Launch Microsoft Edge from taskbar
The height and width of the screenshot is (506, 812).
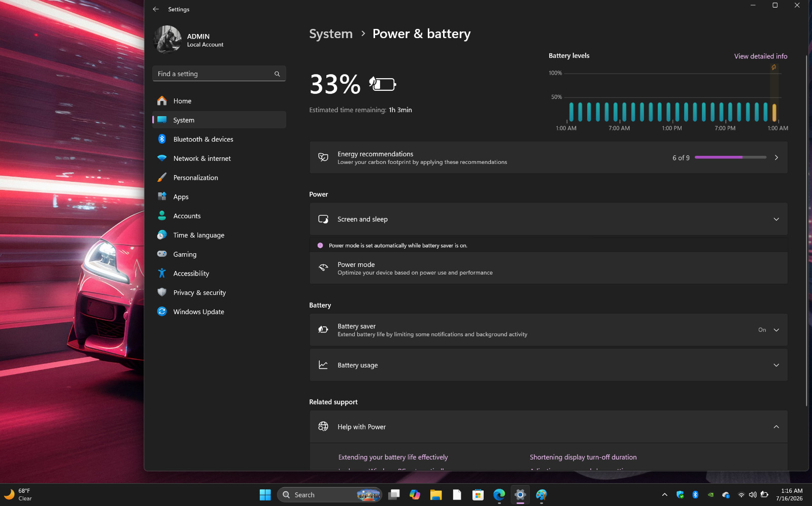click(x=499, y=495)
